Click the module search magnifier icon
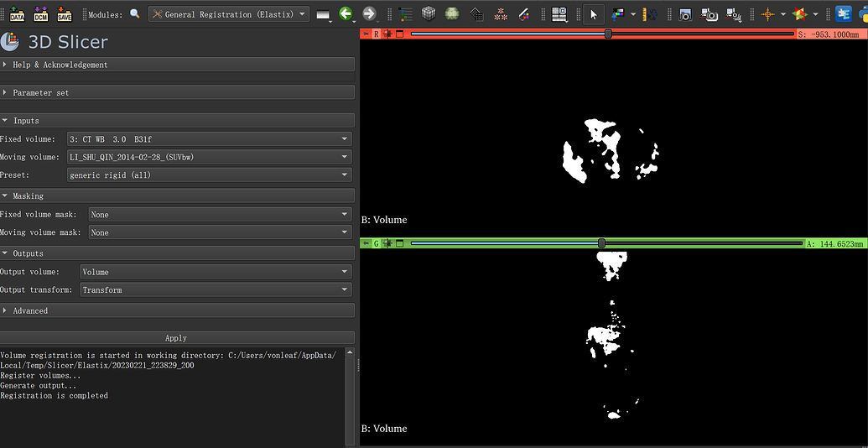Screen dimensions: 868x448 tap(135, 14)
